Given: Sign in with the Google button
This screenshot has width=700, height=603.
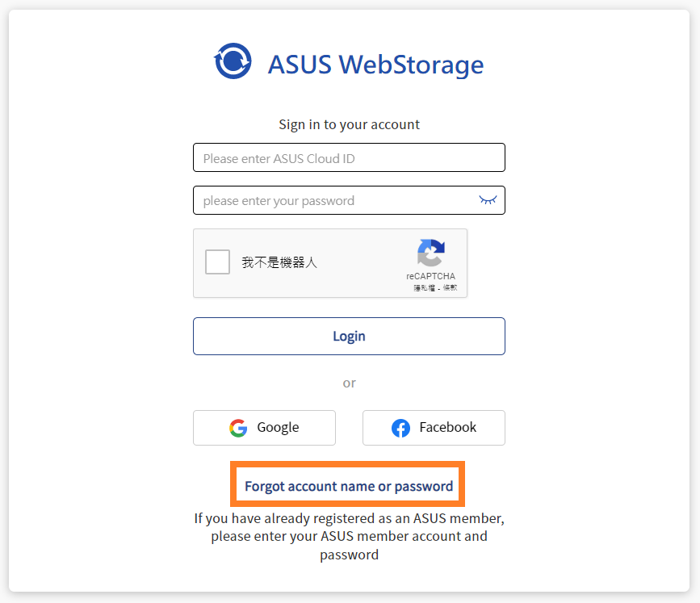Looking at the screenshot, I should [264, 428].
